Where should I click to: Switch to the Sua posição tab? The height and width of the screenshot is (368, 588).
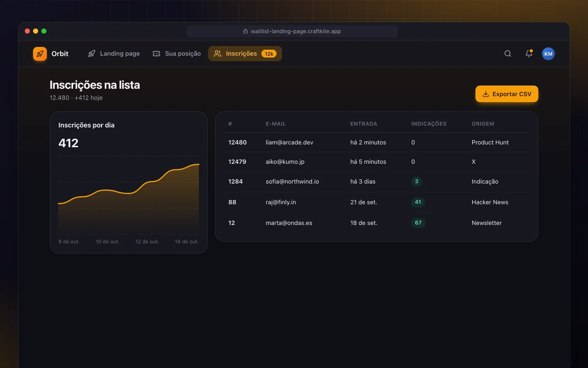point(177,53)
